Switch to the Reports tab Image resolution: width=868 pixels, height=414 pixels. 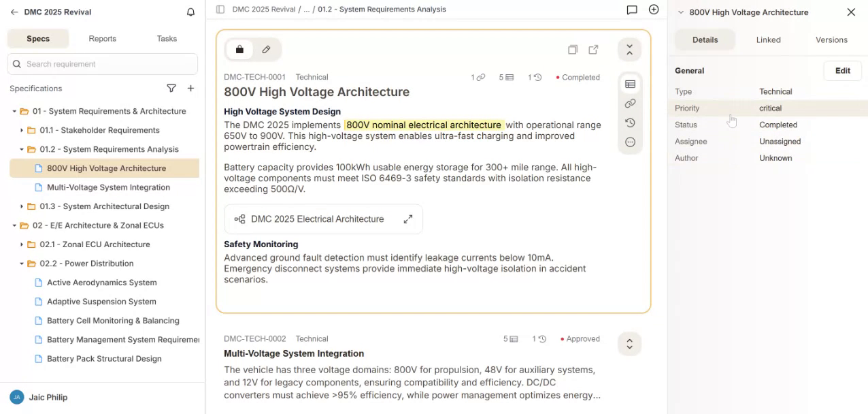(102, 39)
